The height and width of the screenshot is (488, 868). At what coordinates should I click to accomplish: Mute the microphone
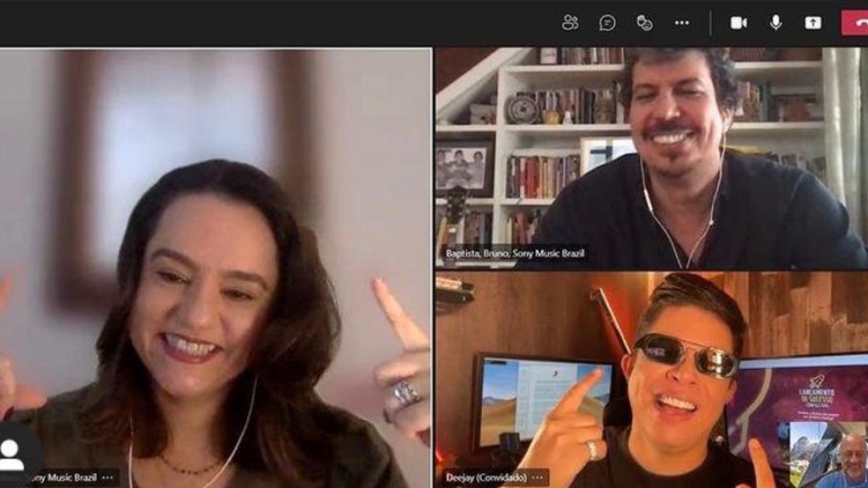tap(776, 23)
